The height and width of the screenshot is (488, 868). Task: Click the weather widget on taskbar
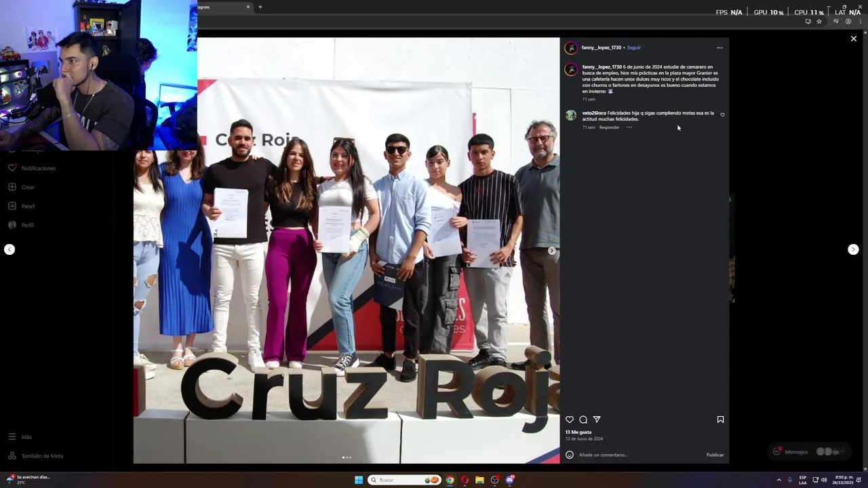28,479
